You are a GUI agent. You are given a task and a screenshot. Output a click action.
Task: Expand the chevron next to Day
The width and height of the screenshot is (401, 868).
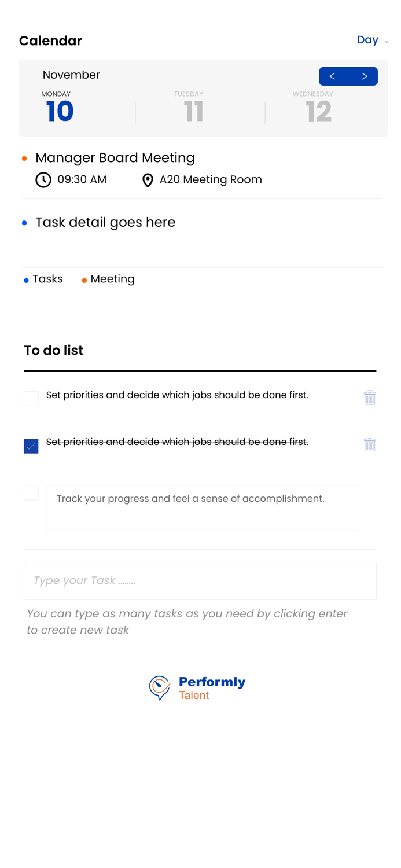[x=387, y=42]
